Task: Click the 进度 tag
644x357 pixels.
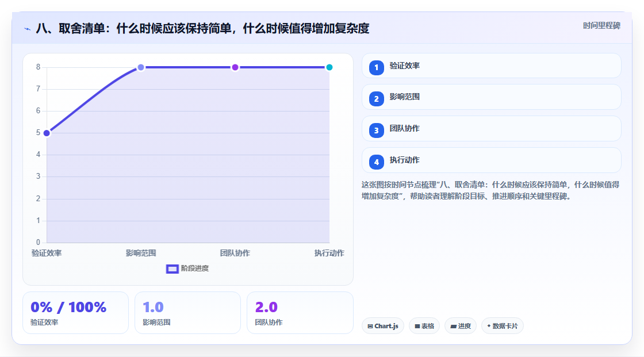Action: [x=461, y=326]
